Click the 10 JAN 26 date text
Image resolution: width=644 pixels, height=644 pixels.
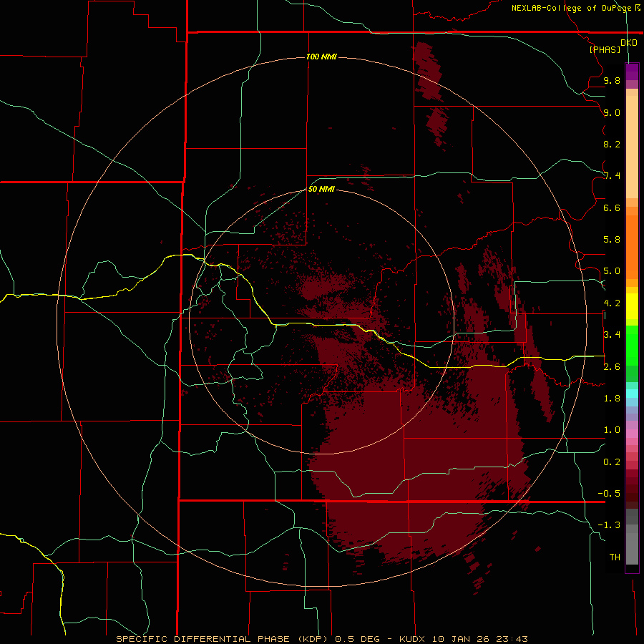click(462, 639)
